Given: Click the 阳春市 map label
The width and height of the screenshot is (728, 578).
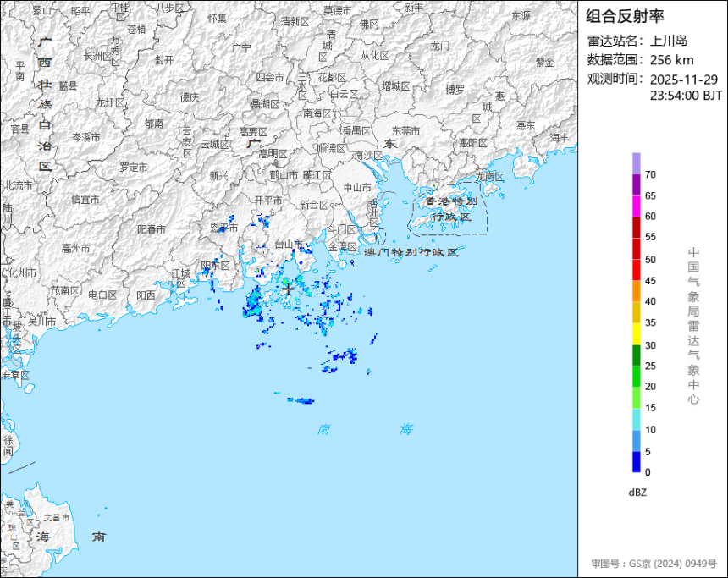Looking at the screenshot, I should 152,229.
